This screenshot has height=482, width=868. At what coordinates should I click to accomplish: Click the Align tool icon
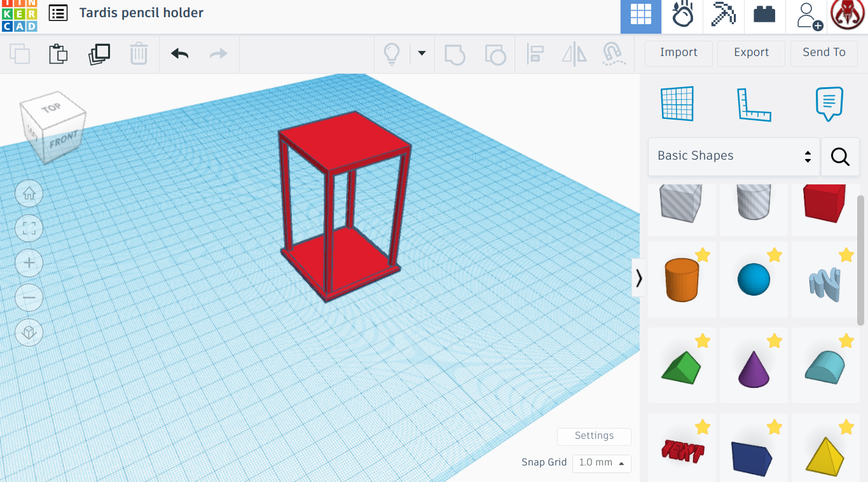click(x=535, y=54)
